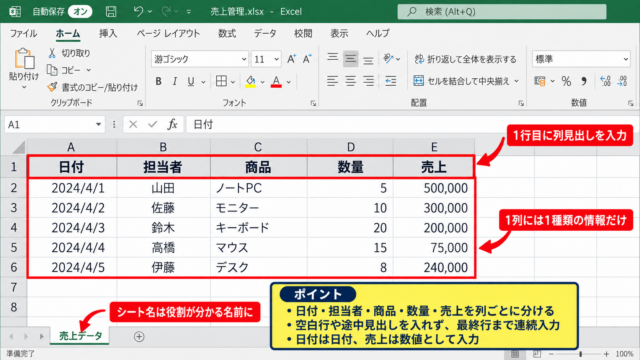Click the increase font size icon
The image size is (640, 360).
(x=291, y=59)
